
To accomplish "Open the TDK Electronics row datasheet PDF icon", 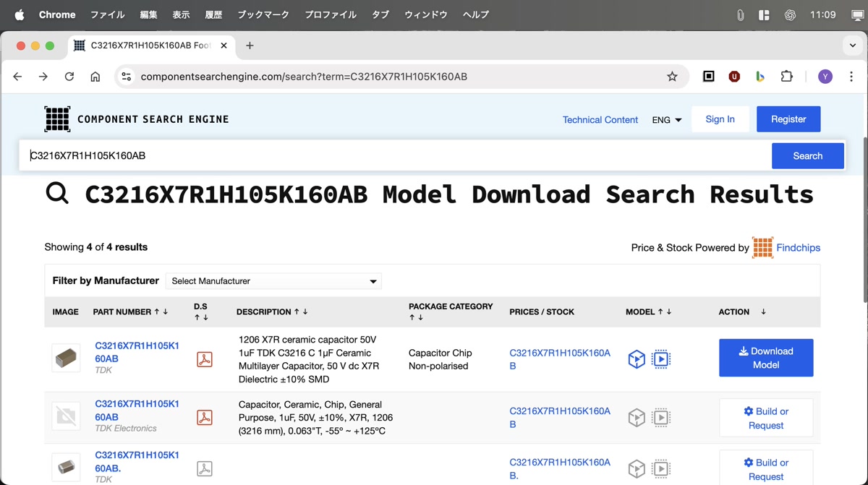I will (x=205, y=417).
